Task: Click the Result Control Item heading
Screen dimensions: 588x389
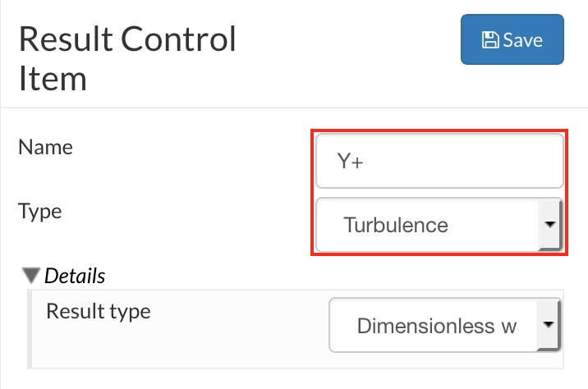Action: point(127,58)
